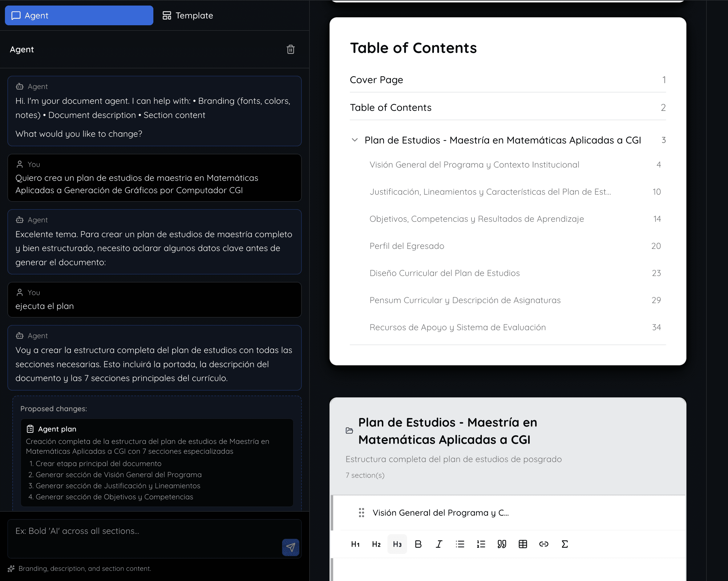The image size is (728, 581).
Task: Insert a numbered list
Action: coord(481,544)
